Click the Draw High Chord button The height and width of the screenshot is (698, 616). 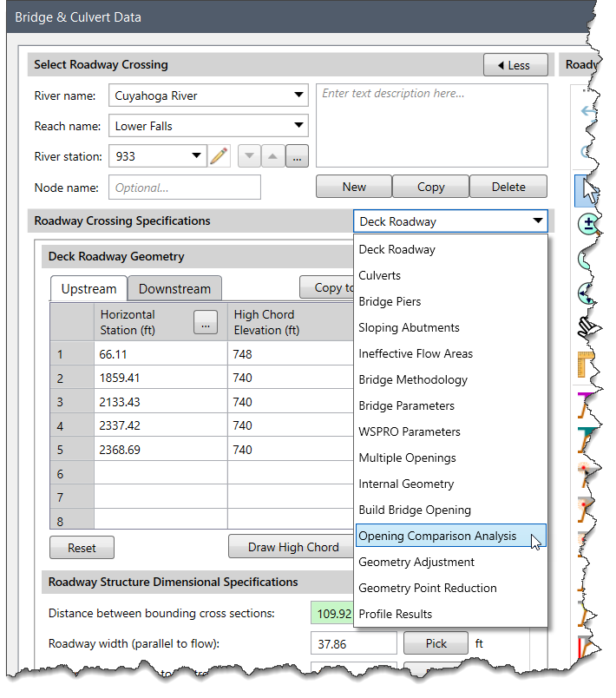[292, 547]
